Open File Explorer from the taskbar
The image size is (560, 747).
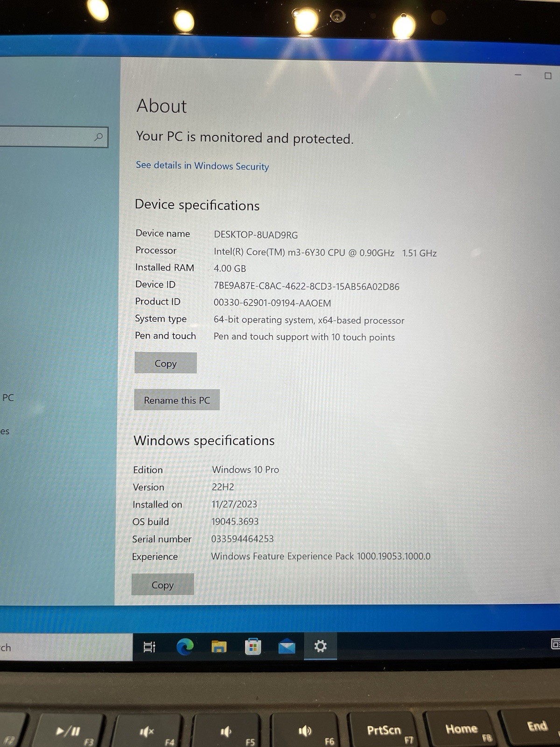(219, 647)
